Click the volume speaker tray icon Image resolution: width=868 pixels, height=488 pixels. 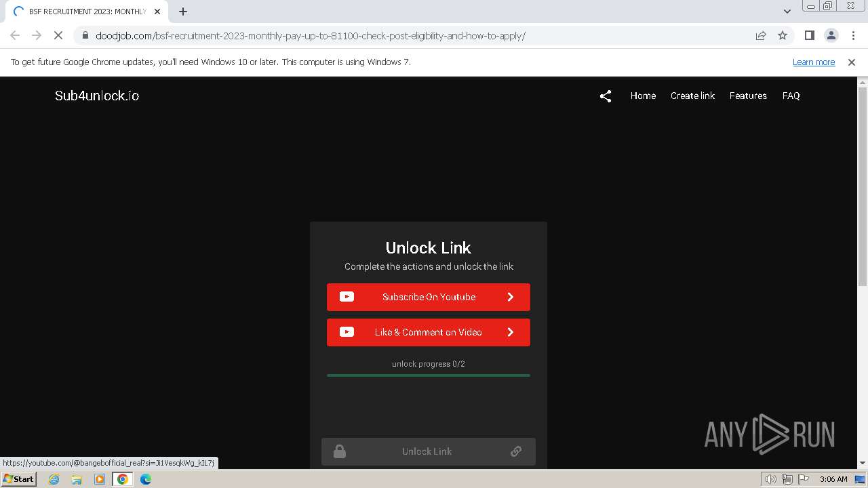click(770, 479)
